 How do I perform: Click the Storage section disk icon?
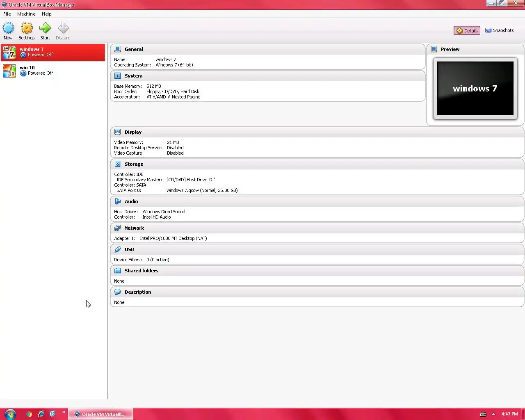tap(118, 164)
